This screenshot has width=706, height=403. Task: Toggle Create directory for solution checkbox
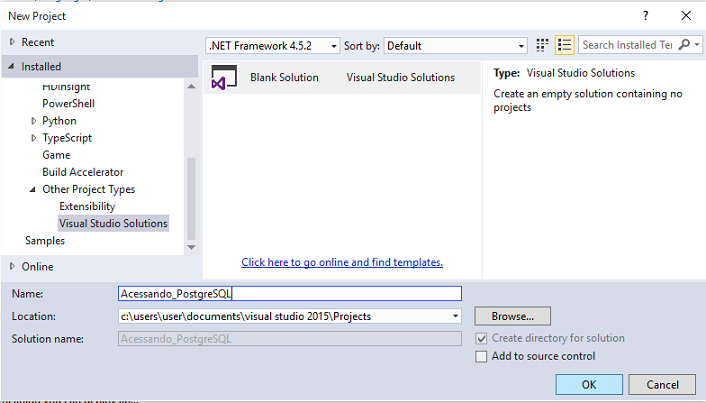(x=481, y=339)
